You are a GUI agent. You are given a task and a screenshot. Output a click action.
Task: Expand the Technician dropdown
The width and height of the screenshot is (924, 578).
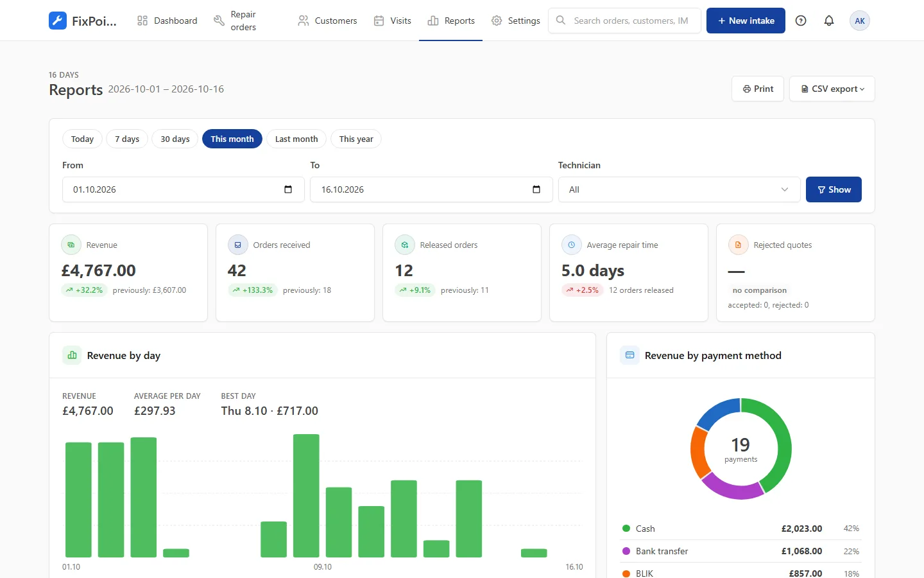pos(679,189)
